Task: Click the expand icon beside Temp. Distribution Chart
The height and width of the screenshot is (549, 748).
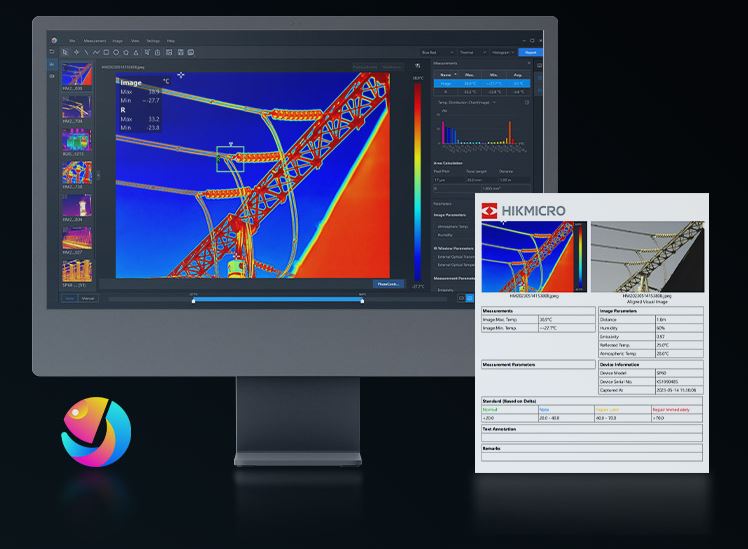Action: click(527, 103)
